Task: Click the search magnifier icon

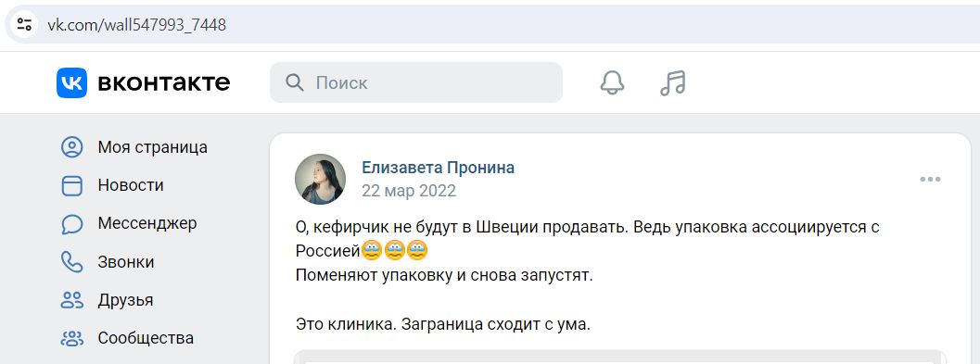Action: (x=295, y=82)
